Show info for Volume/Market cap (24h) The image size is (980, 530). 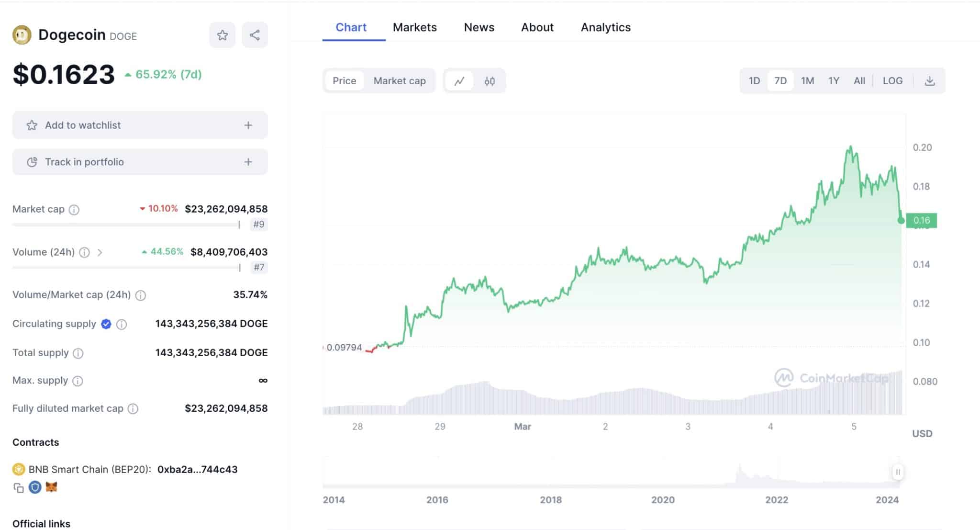[x=141, y=295]
